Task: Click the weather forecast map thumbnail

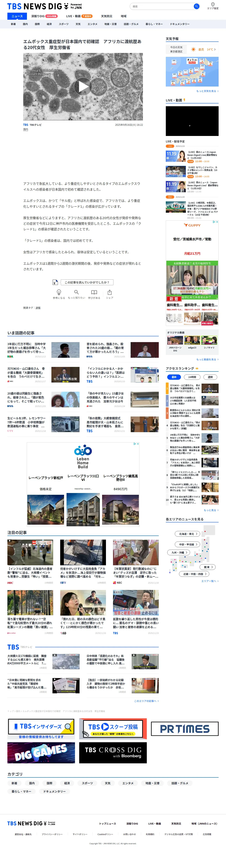Action: click(192, 71)
